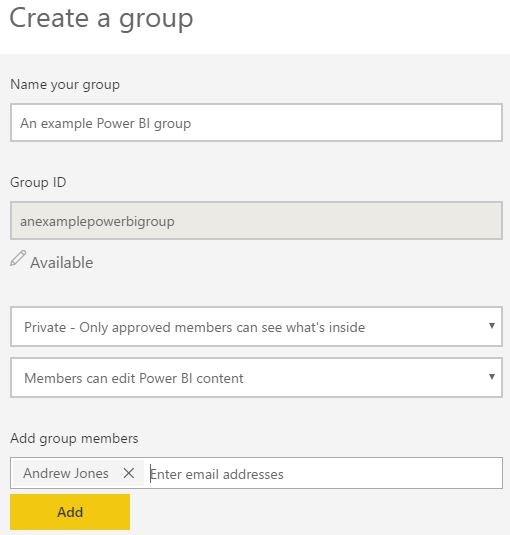The height and width of the screenshot is (535, 510).
Task: Click the greyed-out Group ID box
Action: click(x=256, y=220)
